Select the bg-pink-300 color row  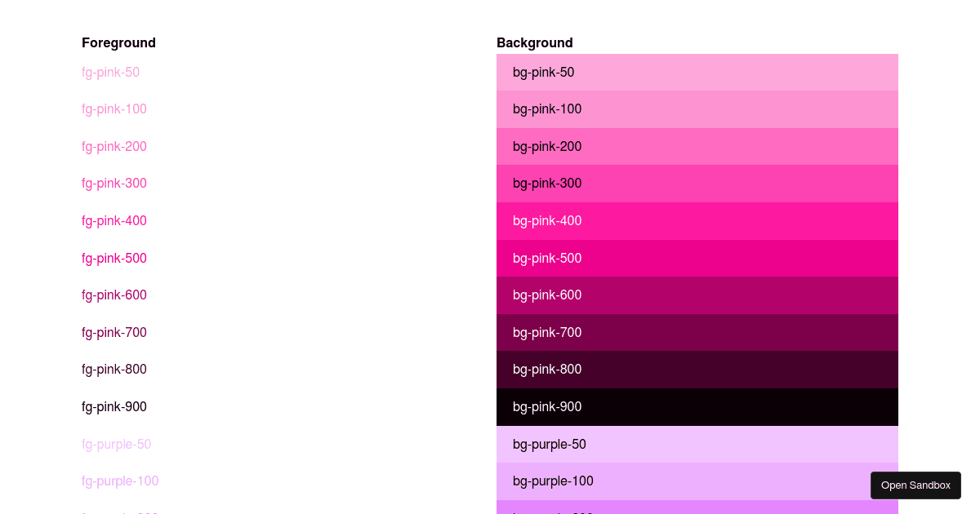coord(697,183)
